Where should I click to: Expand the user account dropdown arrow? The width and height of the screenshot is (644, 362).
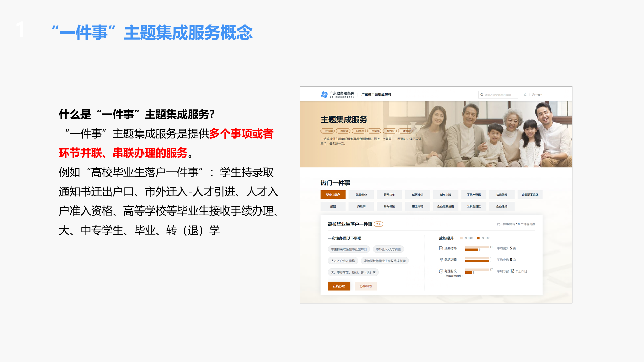541,95
